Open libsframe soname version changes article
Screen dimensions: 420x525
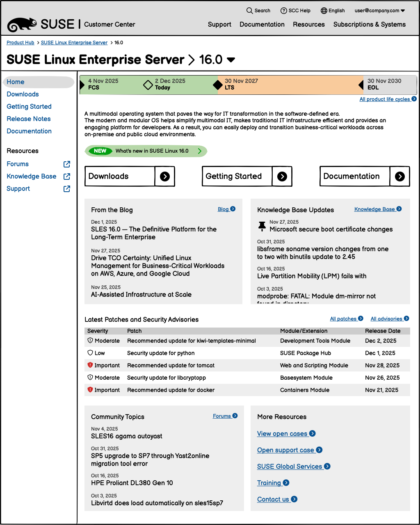pyautogui.click(x=323, y=253)
